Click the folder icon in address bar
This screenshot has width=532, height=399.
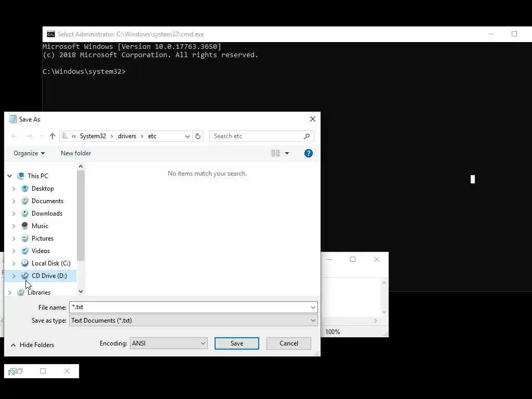pos(65,136)
